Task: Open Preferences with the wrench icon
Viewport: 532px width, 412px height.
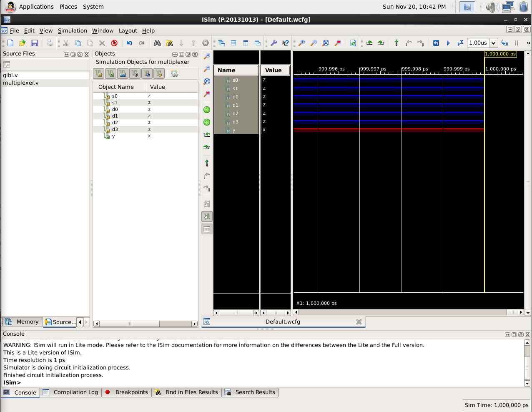Action: tap(274, 43)
